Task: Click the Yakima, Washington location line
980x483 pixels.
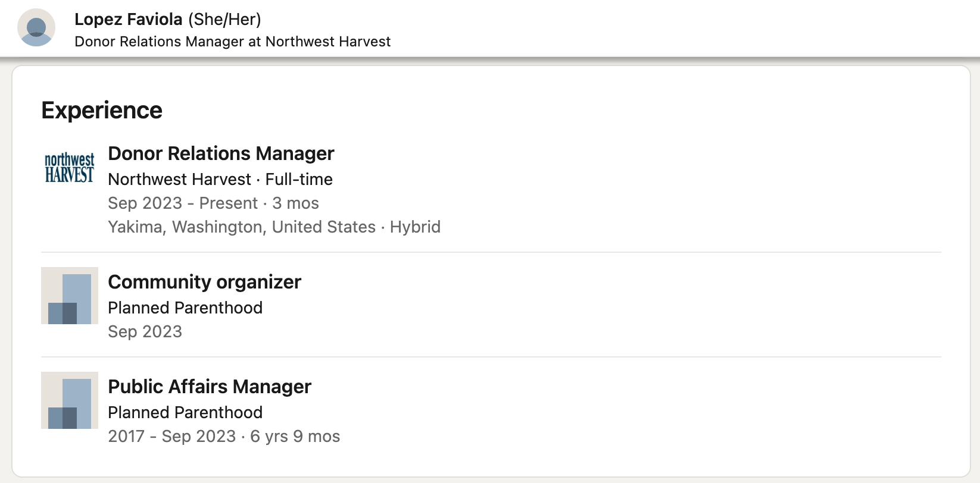Action: click(x=242, y=227)
